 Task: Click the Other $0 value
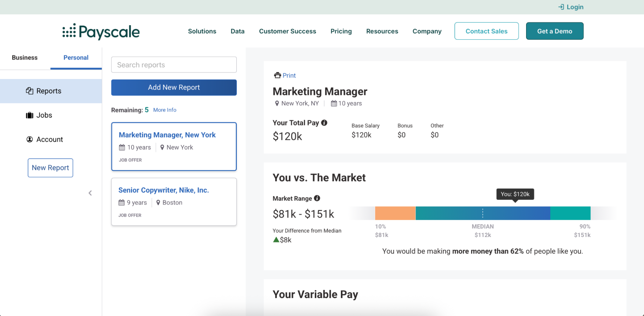435,135
